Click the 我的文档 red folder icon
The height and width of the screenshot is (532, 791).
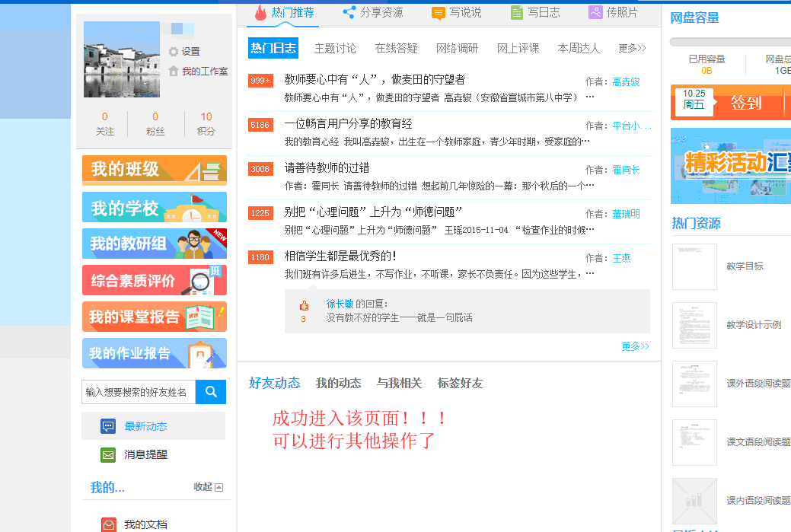[x=108, y=524]
